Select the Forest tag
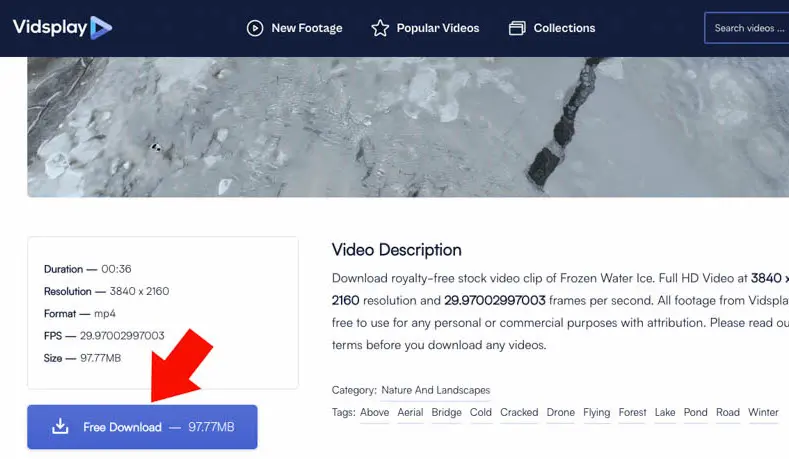Viewport: 789px width, 459px height. [633, 412]
